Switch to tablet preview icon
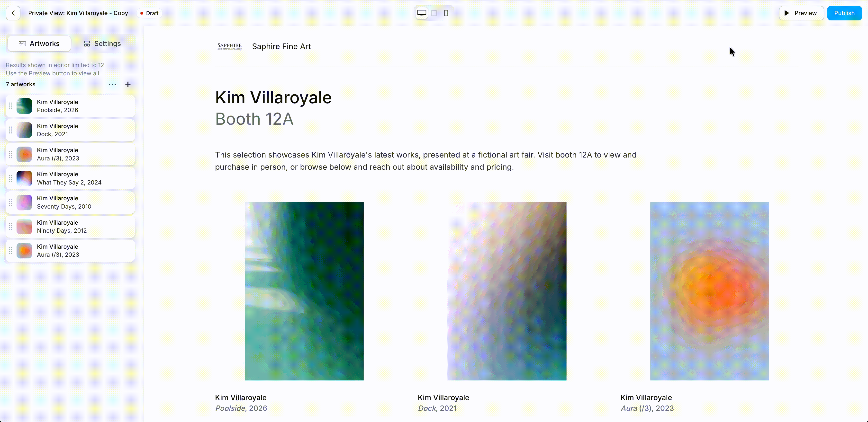 [x=434, y=13]
